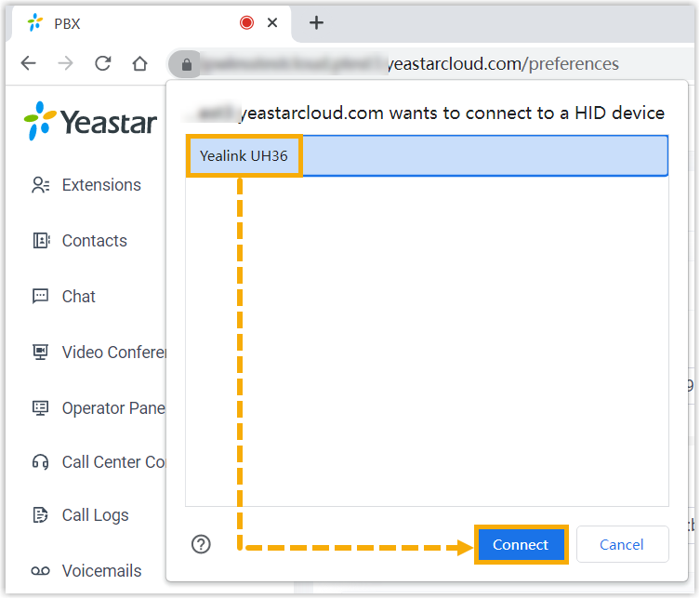Click the Operator Panel icon

(41, 407)
